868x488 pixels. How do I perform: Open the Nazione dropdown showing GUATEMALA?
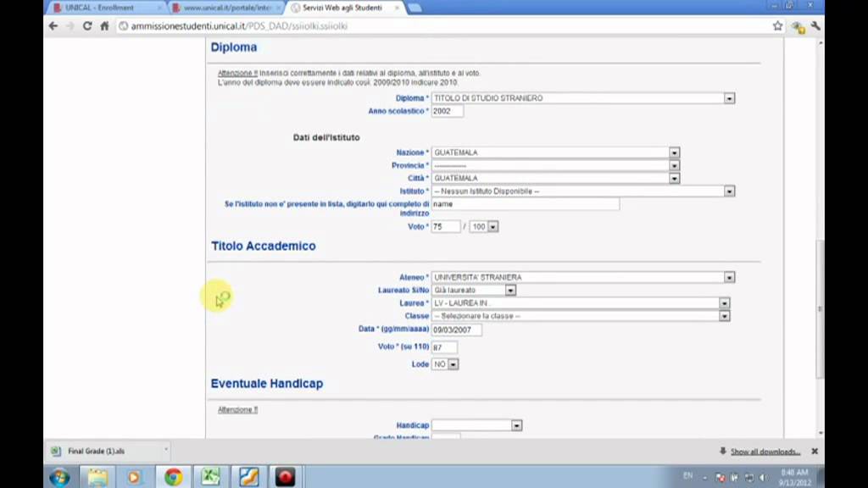coord(555,152)
